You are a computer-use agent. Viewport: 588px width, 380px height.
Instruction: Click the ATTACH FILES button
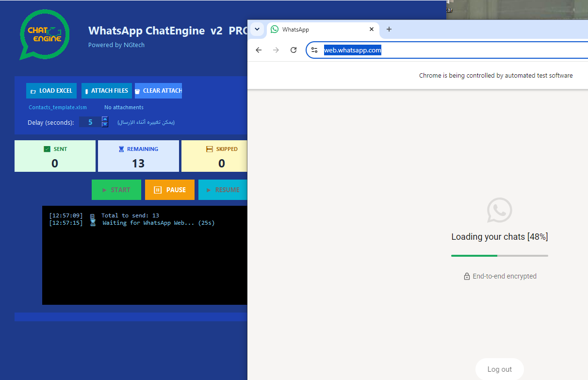pos(107,91)
